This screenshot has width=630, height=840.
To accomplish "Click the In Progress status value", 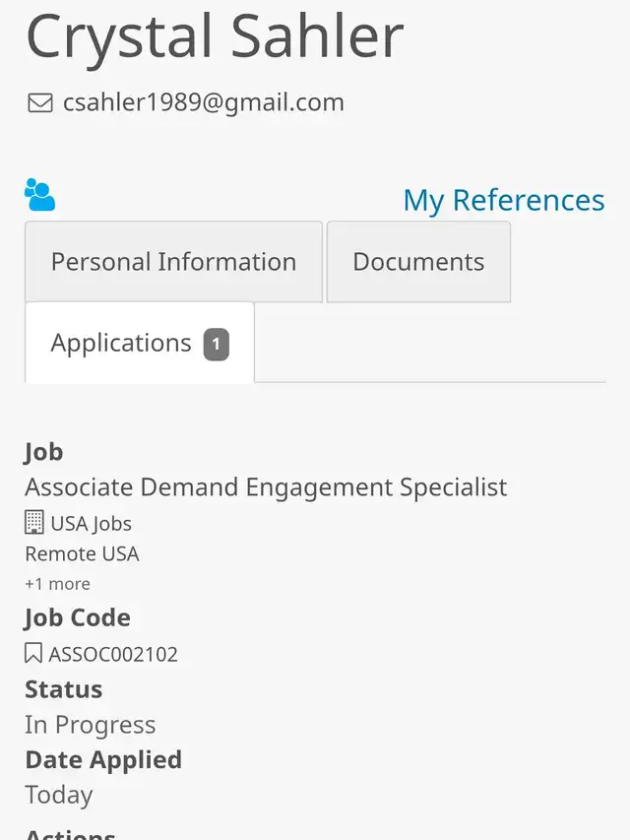I will coord(90,725).
